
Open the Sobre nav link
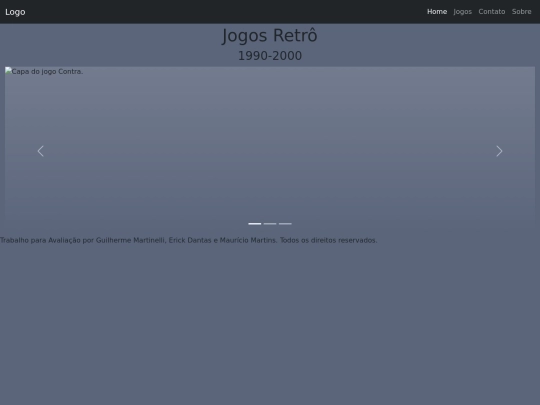tap(521, 12)
